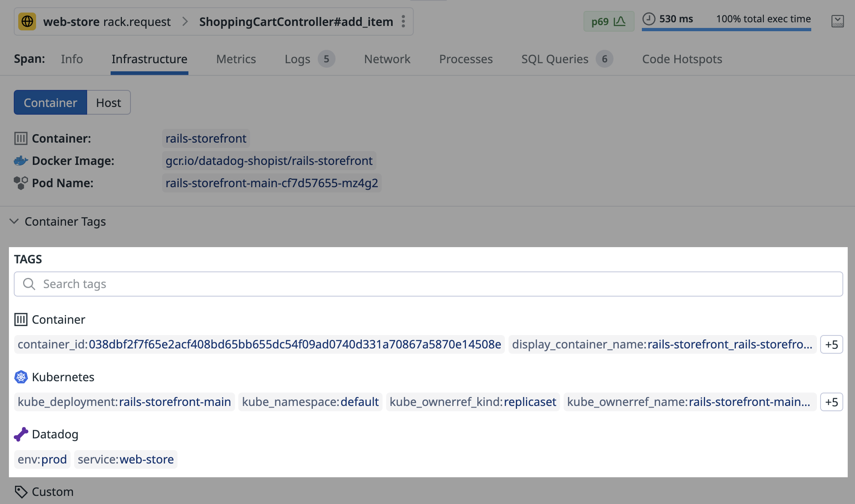Click the kube_ownerref_kind:replicaset tag
The image size is (855, 504).
pos(473,402)
